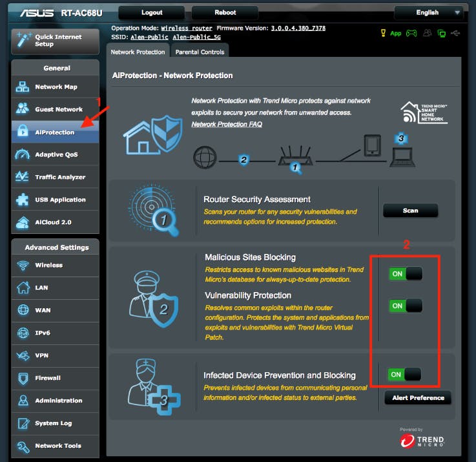This screenshot has width=476, height=462.
Task: Click the Administration person icon
Action: pyautogui.click(x=23, y=401)
